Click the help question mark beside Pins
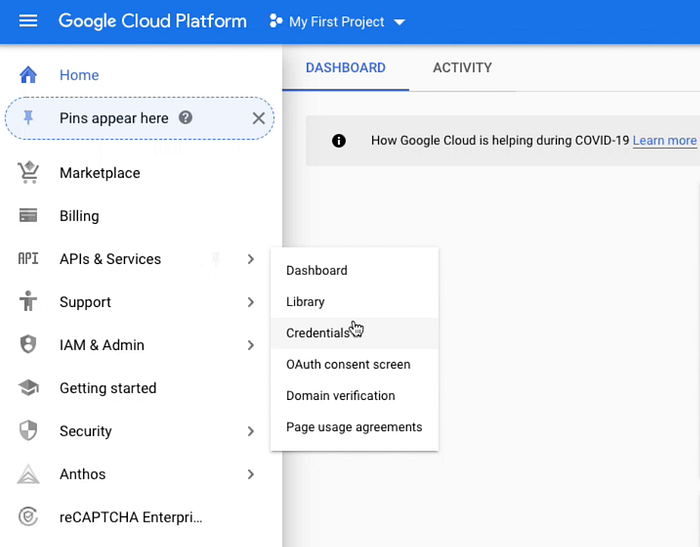The image size is (700, 547). click(x=185, y=118)
